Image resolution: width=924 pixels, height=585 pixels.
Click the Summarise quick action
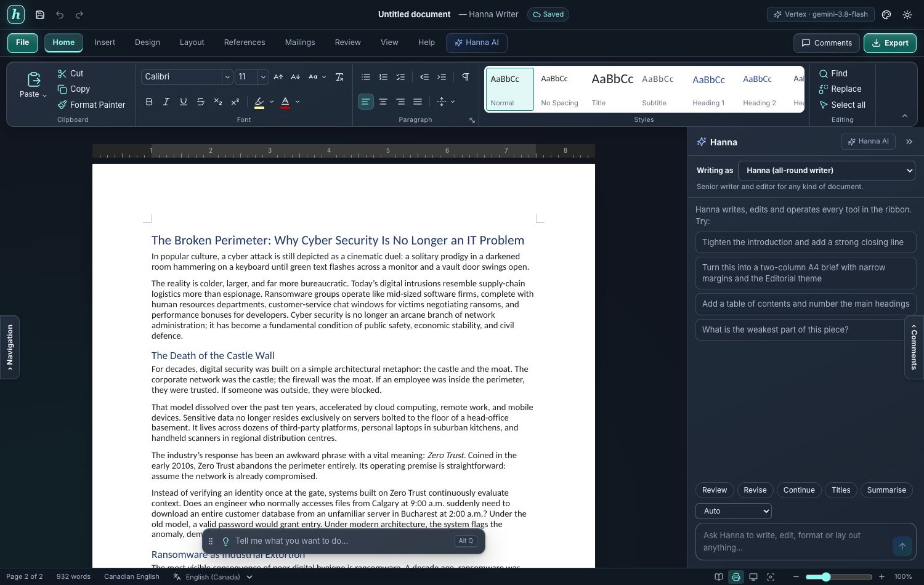tap(886, 490)
